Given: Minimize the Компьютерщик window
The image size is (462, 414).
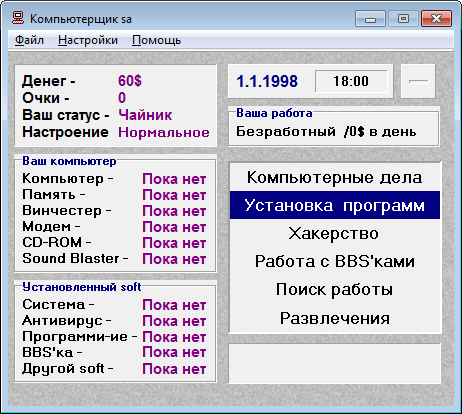Looking at the screenshot, I should pyautogui.click(x=370, y=19).
